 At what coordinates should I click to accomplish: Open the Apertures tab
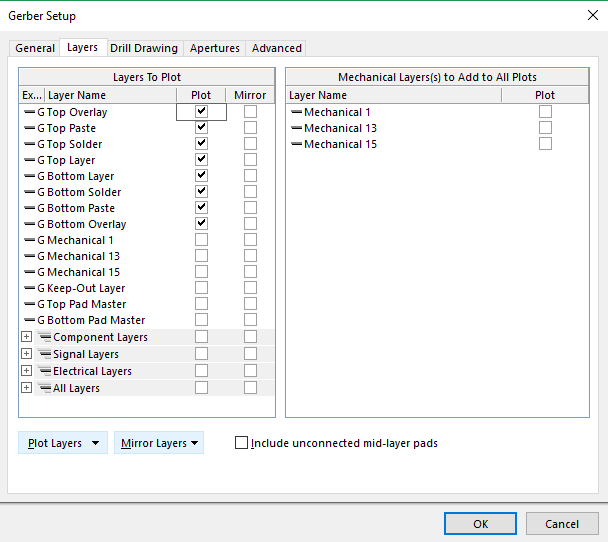click(215, 48)
